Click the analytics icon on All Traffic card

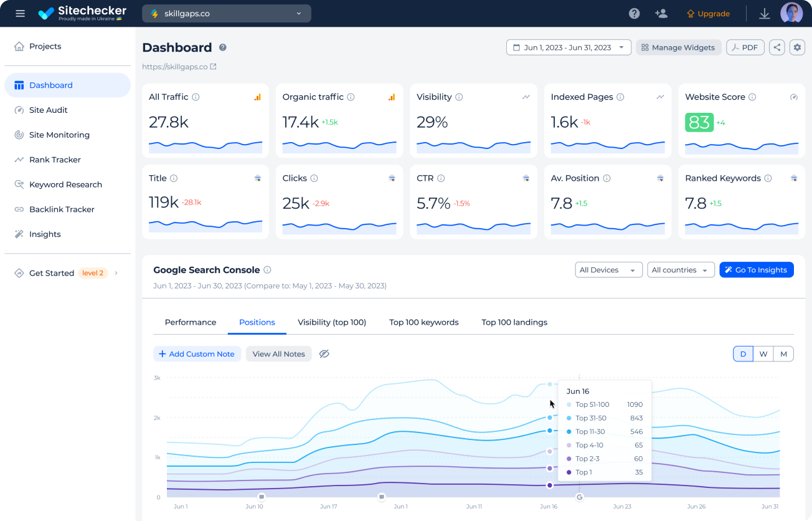[258, 97]
